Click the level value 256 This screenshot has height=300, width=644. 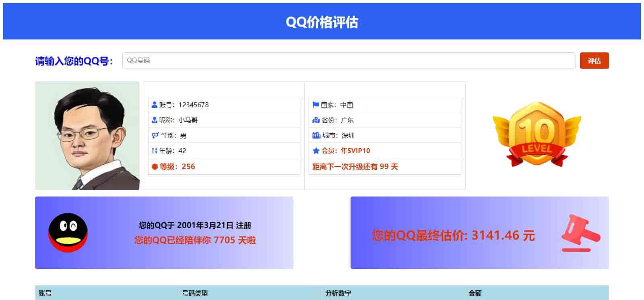tap(188, 166)
